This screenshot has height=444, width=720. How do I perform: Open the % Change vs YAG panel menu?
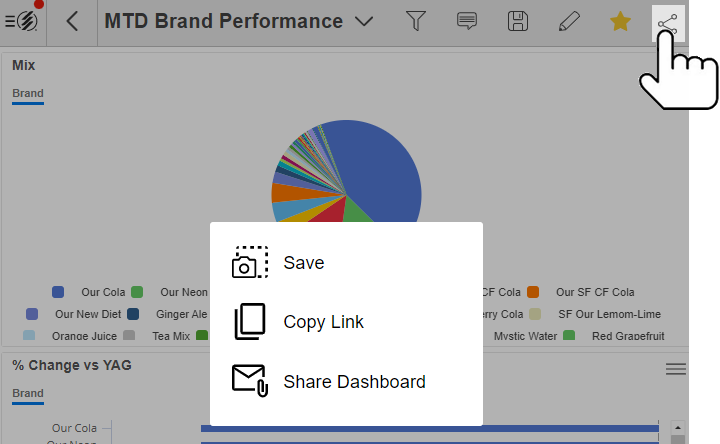pyautogui.click(x=675, y=369)
